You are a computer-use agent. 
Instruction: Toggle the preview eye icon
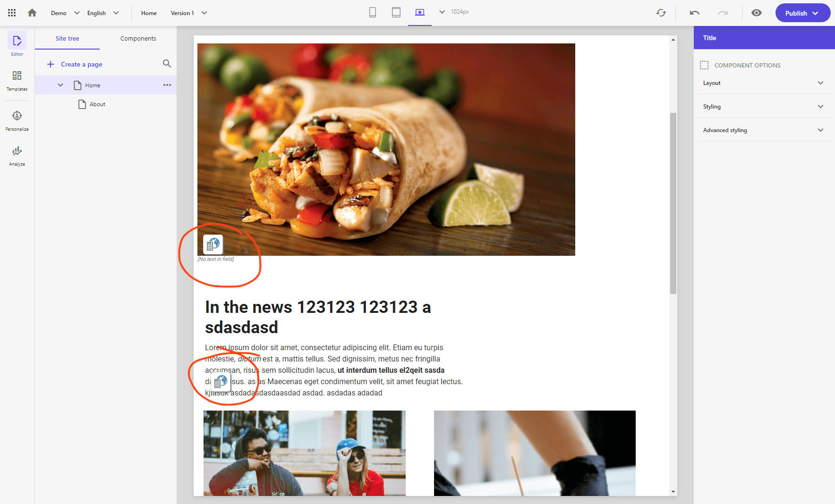[757, 13]
